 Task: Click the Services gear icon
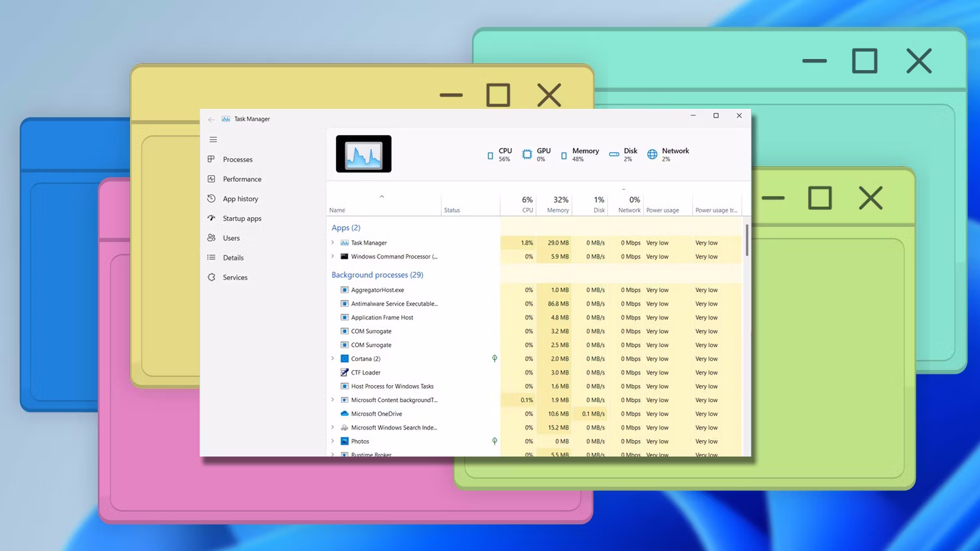pyautogui.click(x=211, y=277)
